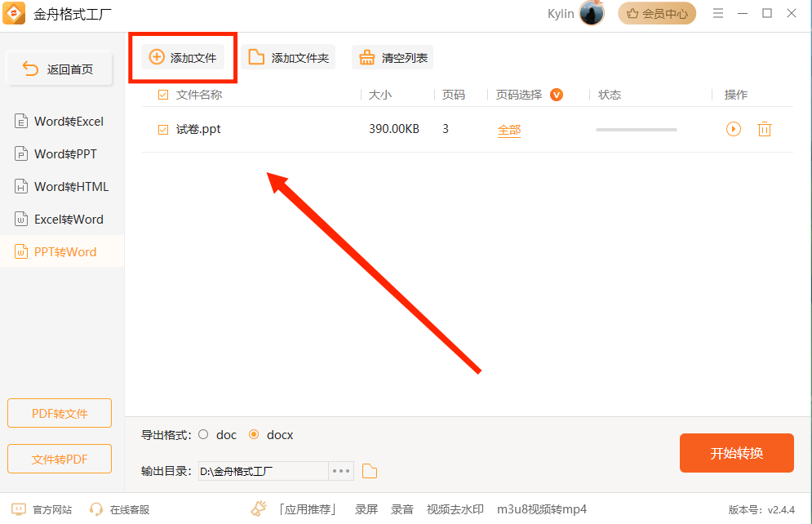The width and height of the screenshot is (812, 524).
Task: Click the 390.00KB size value
Action: (x=394, y=129)
